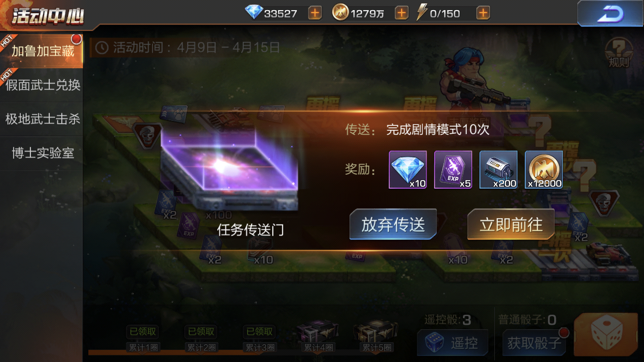The image size is (644, 362).
Task: Switch to the 极地武士击杀 tab
Action: click(x=42, y=119)
